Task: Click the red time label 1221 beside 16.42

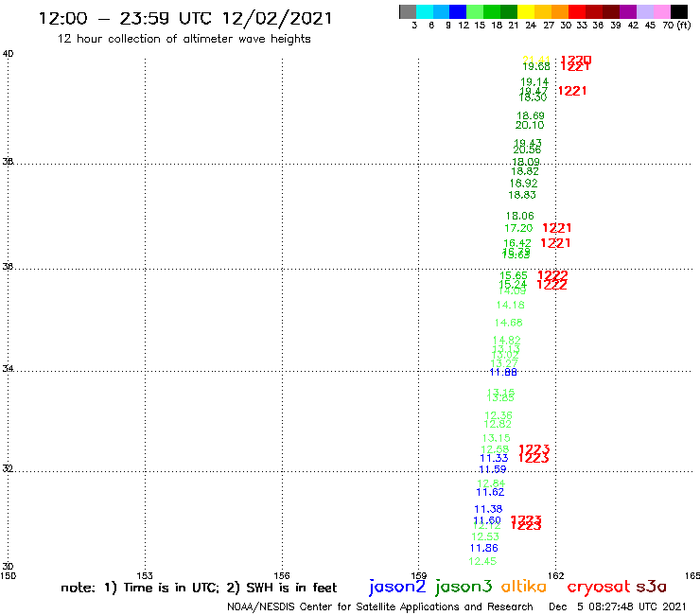Action: (x=555, y=243)
